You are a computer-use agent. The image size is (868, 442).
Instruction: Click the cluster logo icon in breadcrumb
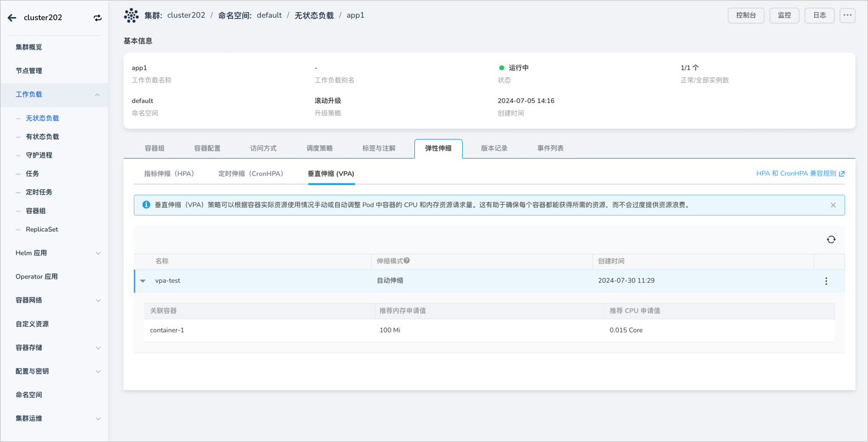pyautogui.click(x=131, y=16)
